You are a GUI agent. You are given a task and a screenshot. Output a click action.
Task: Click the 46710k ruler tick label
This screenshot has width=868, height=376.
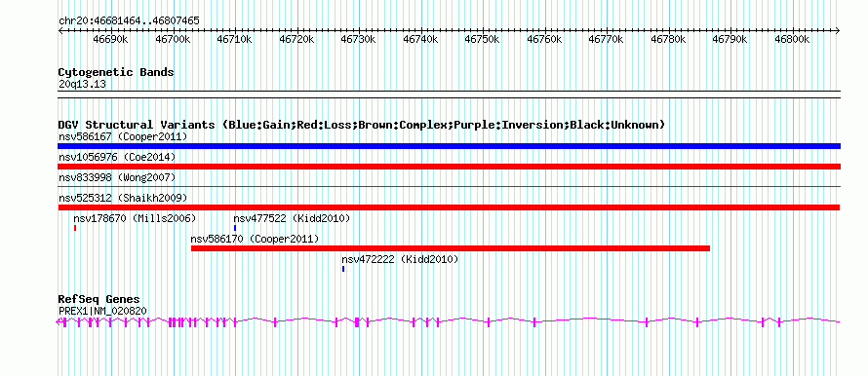235,40
